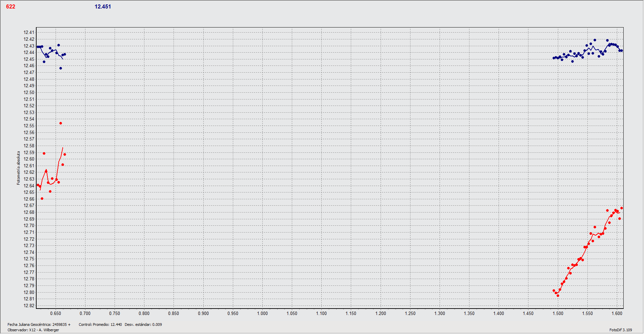This screenshot has height=334, width=644.
Task: Select the blue outlier point near 12.46
Action: [x=61, y=68]
